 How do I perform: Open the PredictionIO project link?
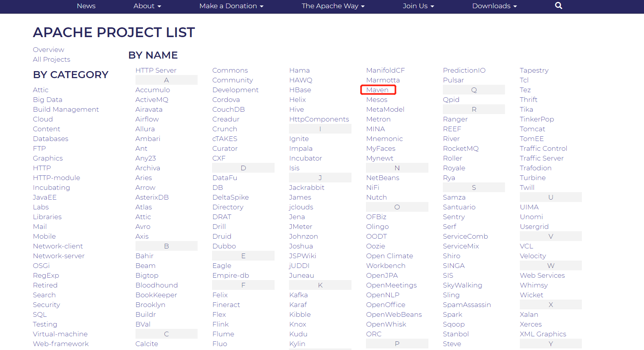point(464,70)
